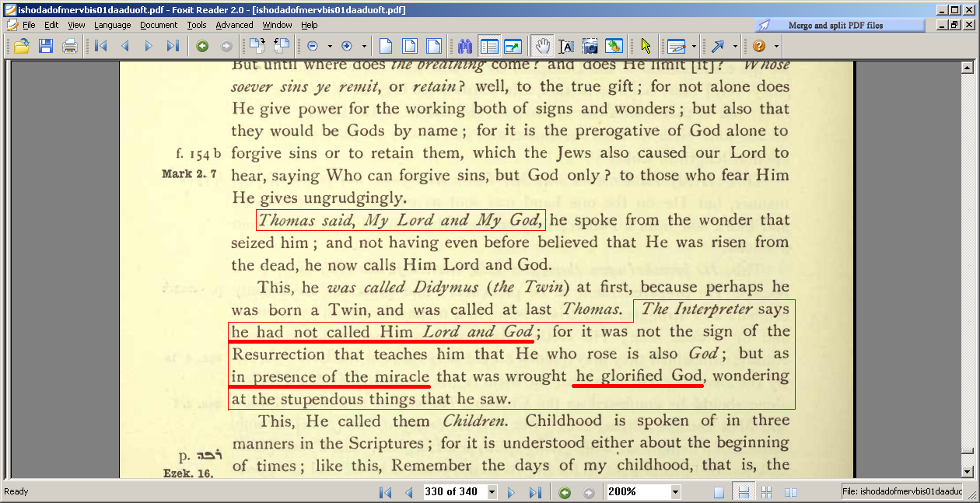Open the Advanced menu
980x503 pixels.
pyautogui.click(x=234, y=25)
